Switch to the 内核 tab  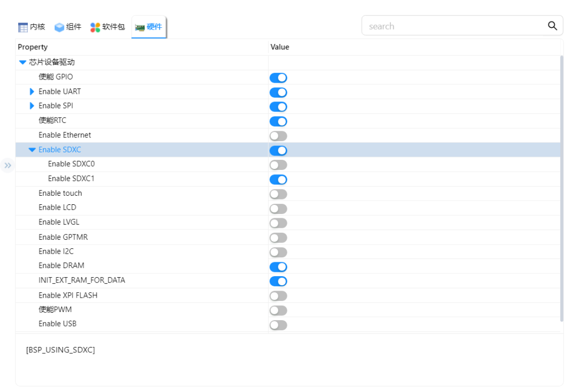(32, 27)
